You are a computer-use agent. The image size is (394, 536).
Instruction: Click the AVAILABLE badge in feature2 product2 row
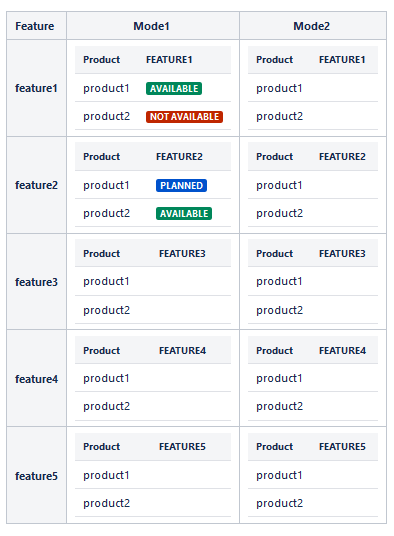pyautogui.click(x=184, y=214)
